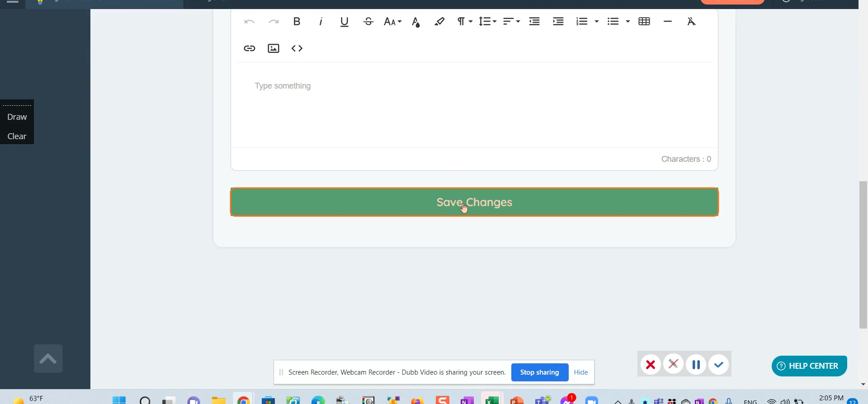Toggle underline formatting
868x404 pixels.
click(x=344, y=22)
